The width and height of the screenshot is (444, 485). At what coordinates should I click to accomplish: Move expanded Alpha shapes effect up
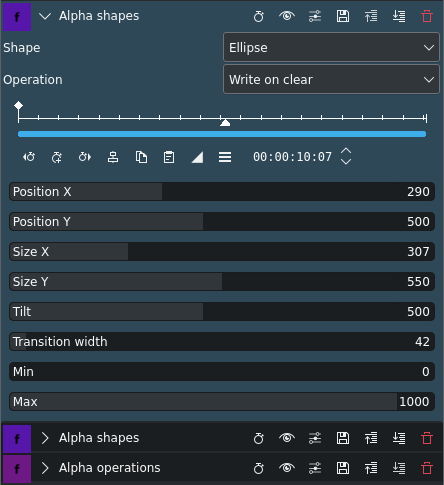(x=371, y=16)
